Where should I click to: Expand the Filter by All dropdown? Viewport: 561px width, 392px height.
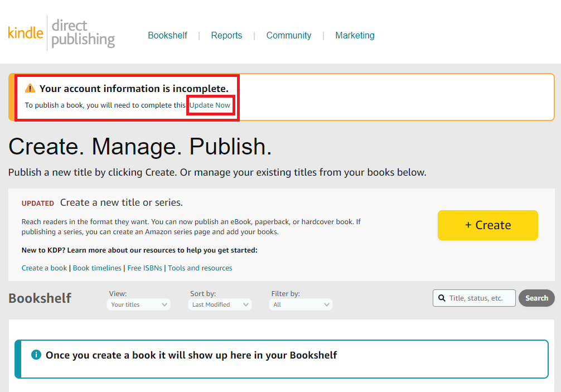301,304
